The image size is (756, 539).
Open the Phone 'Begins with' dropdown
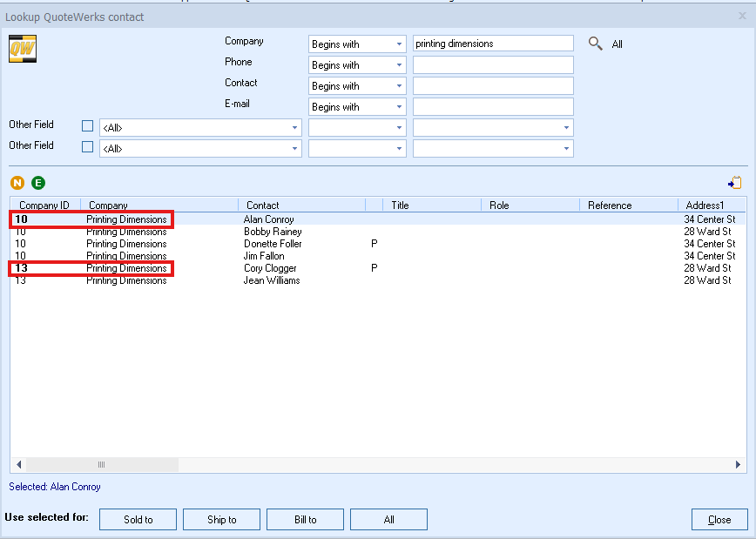point(357,65)
